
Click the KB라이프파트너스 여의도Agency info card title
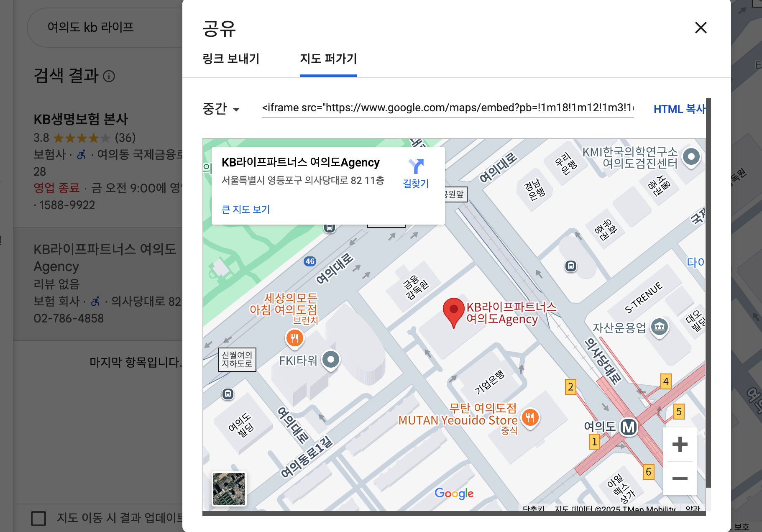point(300,162)
